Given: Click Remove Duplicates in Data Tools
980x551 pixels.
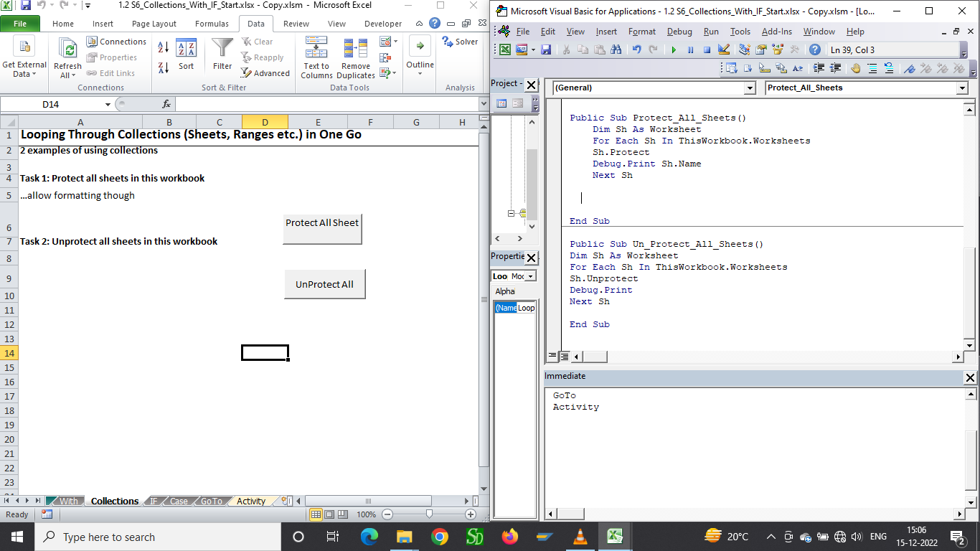Looking at the screenshot, I should (356, 58).
